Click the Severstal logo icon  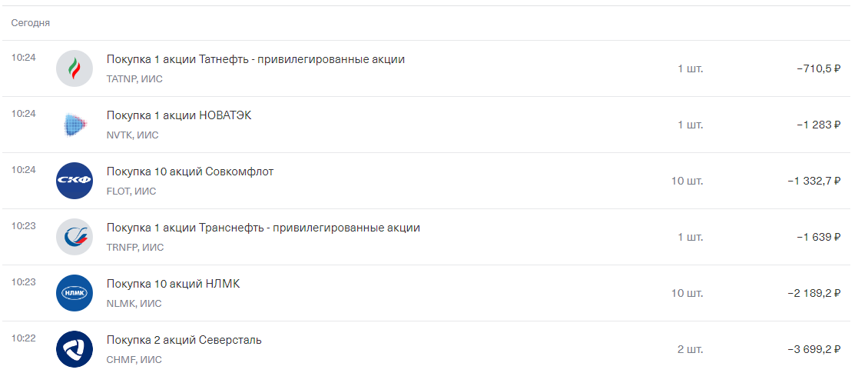click(x=75, y=349)
